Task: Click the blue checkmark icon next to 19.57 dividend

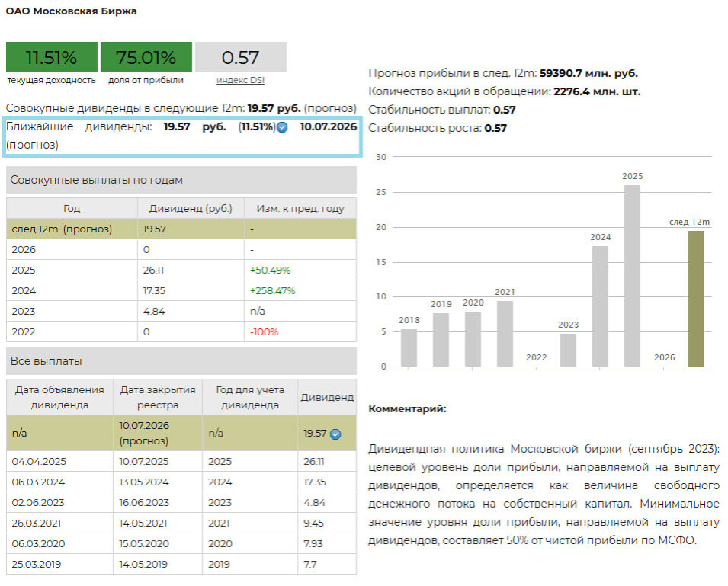Action: 335,434
